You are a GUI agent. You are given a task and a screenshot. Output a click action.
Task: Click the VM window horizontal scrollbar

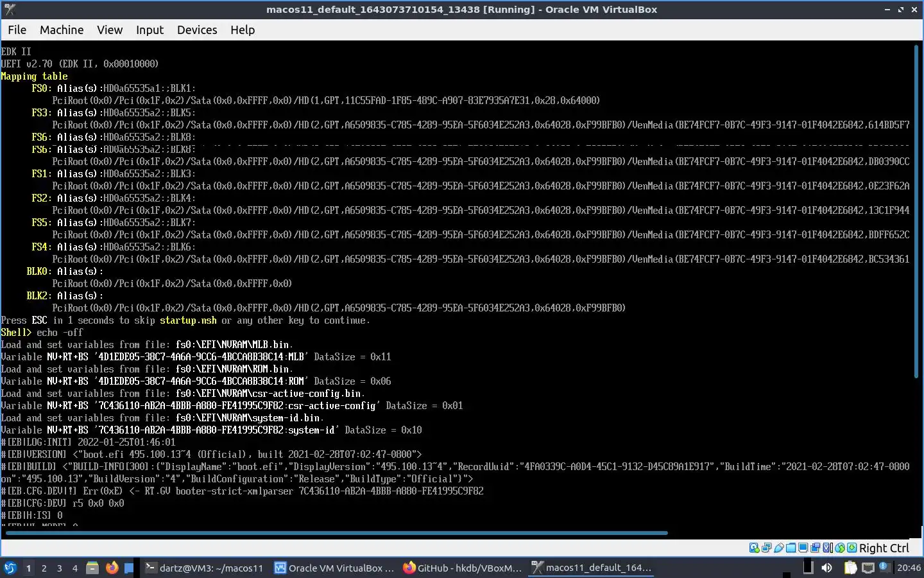336,532
